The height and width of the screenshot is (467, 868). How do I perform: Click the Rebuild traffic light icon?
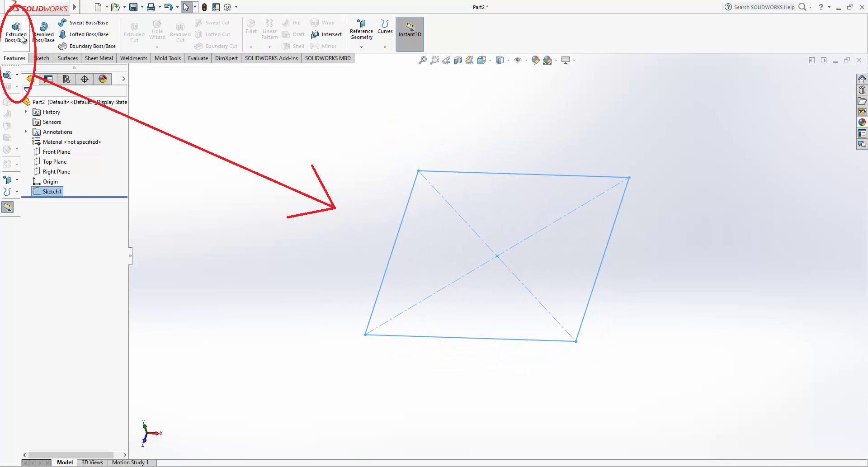click(x=204, y=7)
